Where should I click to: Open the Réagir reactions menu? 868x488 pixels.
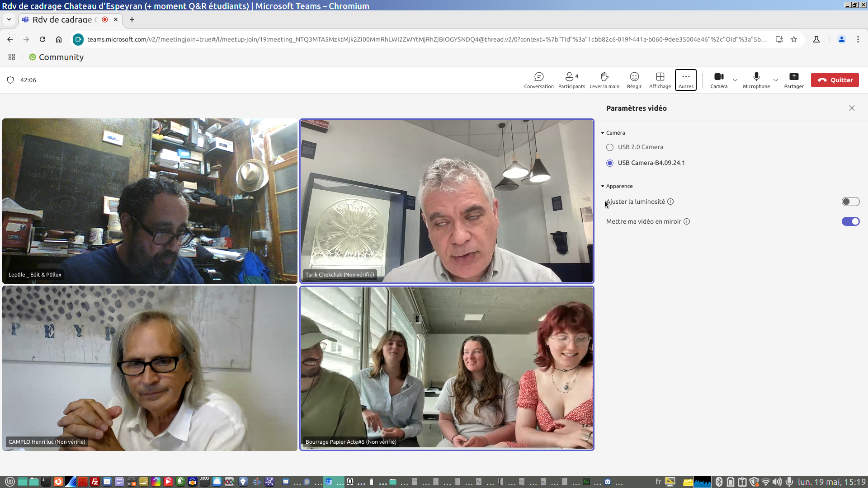tap(634, 80)
